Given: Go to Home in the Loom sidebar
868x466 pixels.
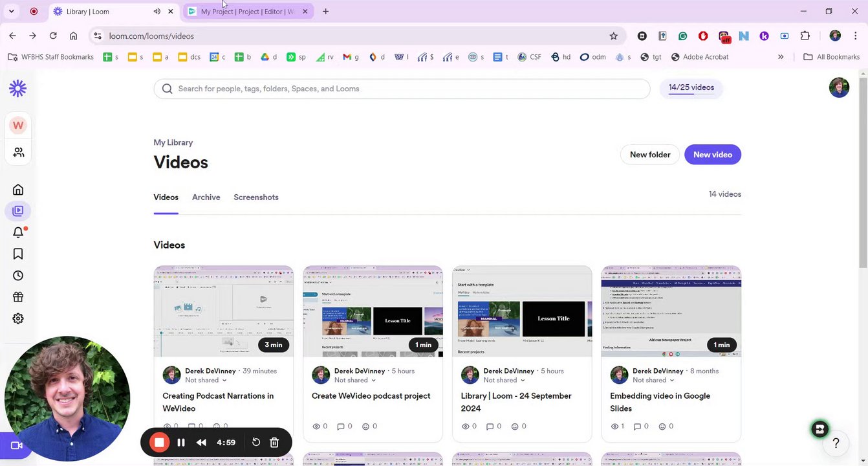Looking at the screenshot, I should 18,190.
